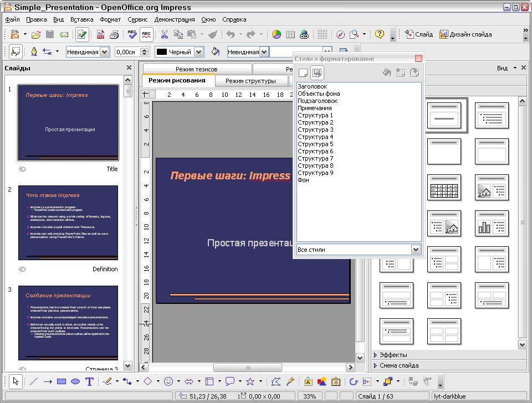The width and height of the screenshot is (532, 403).
Task: Switch to the Режим структуры tab
Action: pyautogui.click(x=250, y=81)
